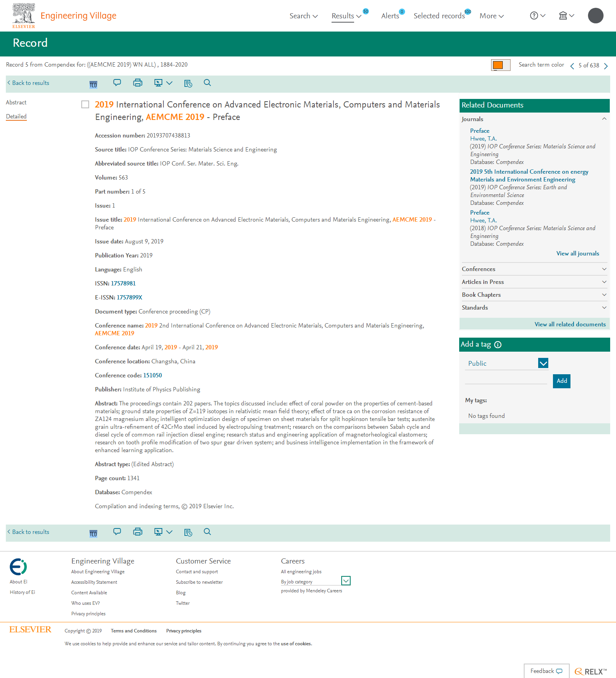Go to the next record arrow
The height and width of the screenshot is (678, 616).
pyautogui.click(x=606, y=66)
